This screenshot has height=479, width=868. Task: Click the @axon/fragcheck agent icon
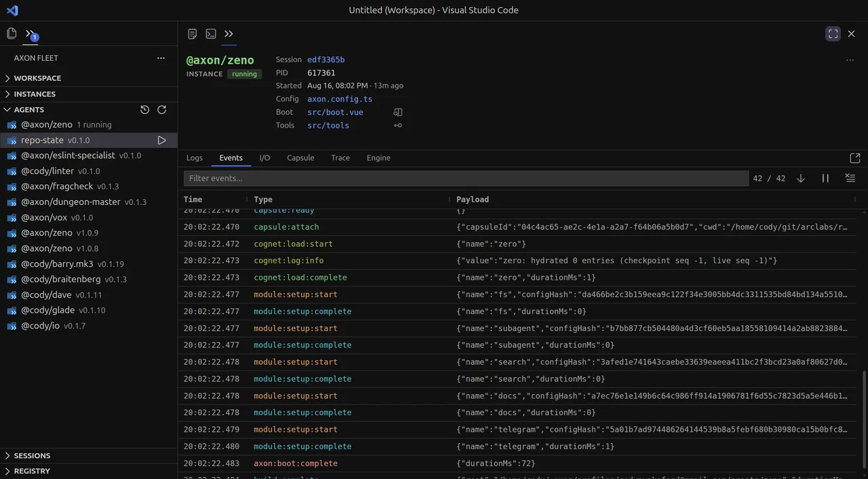[12, 187]
